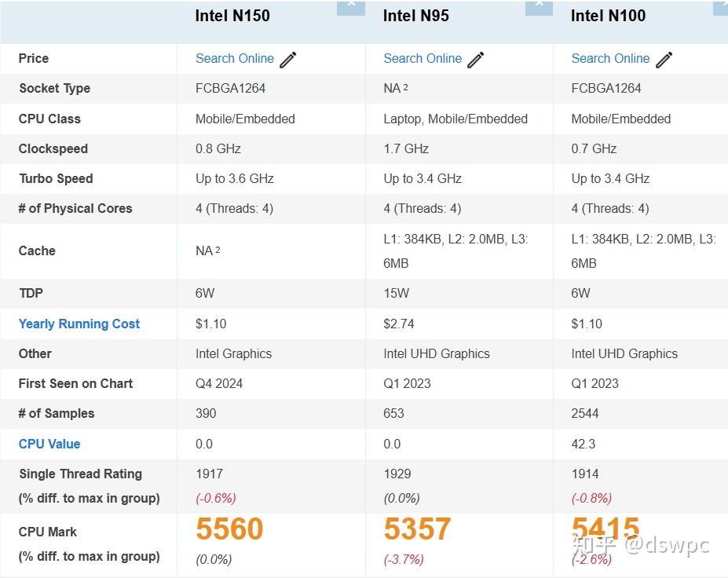Click the Single Thread Rating row label
728x578 pixels.
[x=80, y=474]
